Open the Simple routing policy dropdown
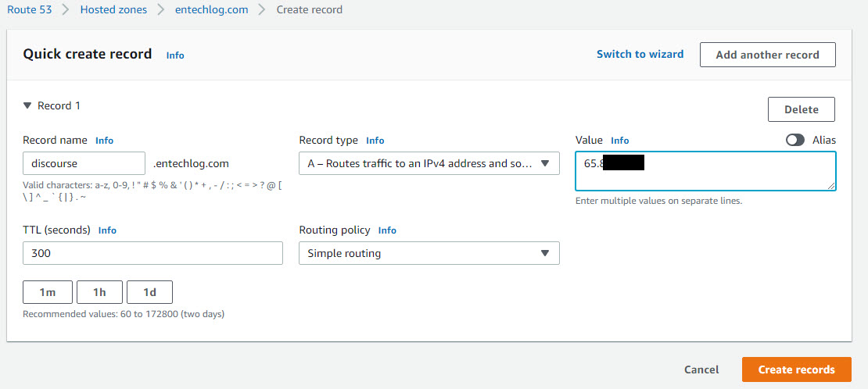The height and width of the screenshot is (389, 868). coord(429,253)
